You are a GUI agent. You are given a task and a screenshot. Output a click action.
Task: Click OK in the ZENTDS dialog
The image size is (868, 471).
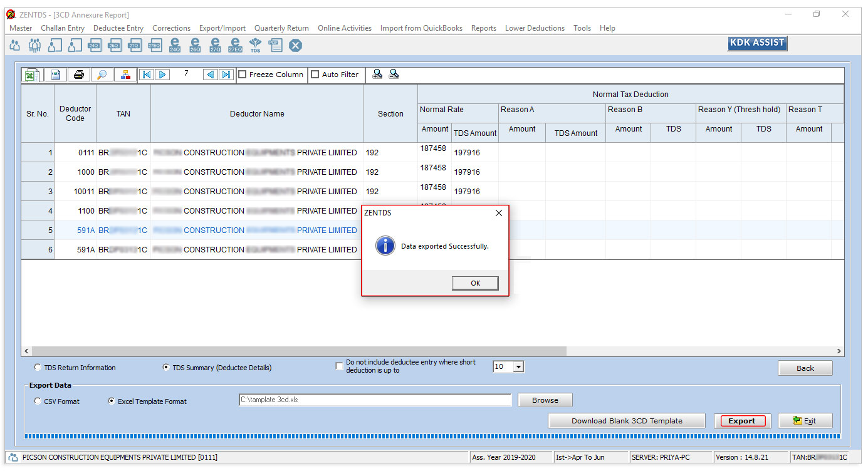click(x=475, y=283)
